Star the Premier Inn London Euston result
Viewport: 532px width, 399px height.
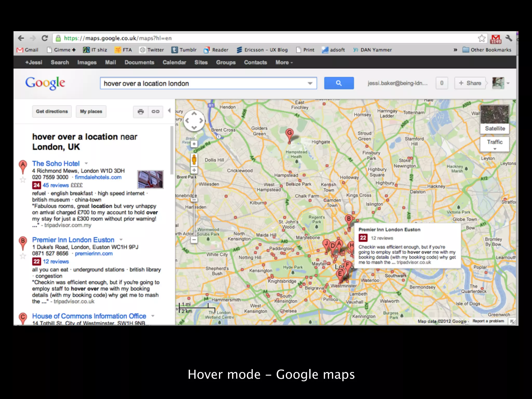point(23,256)
